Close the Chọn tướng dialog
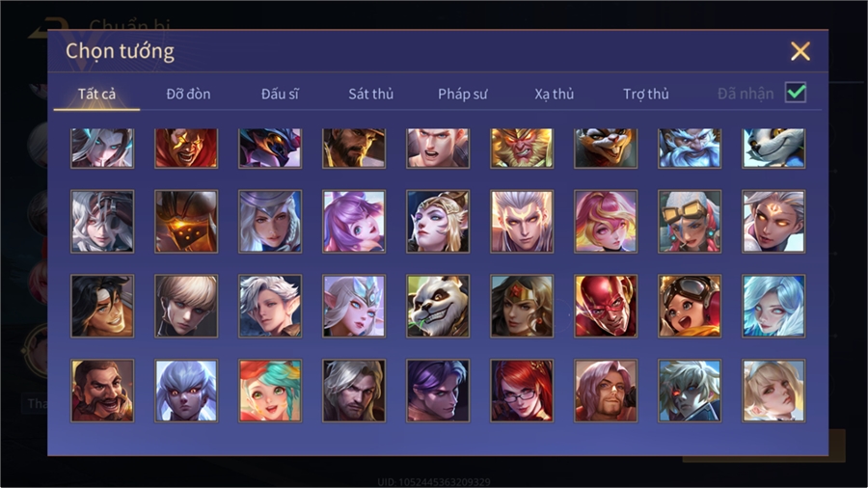The image size is (868, 488). pos(800,51)
